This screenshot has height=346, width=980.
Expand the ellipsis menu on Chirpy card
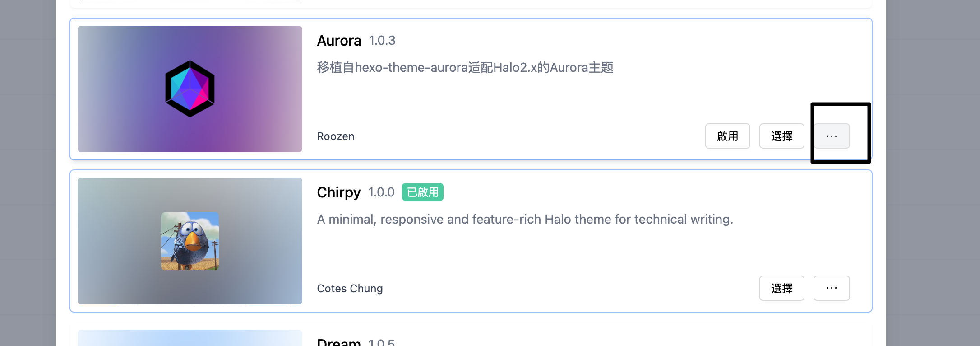click(x=832, y=288)
